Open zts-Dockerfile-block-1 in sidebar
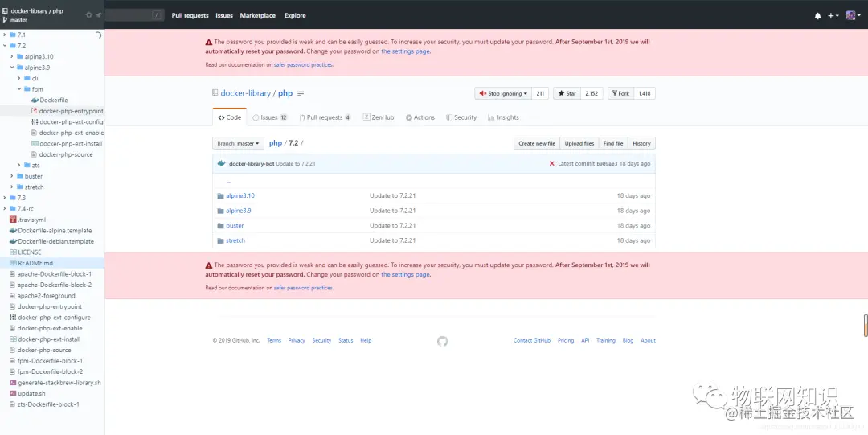The width and height of the screenshot is (868, 435). [x=48, y=404]
